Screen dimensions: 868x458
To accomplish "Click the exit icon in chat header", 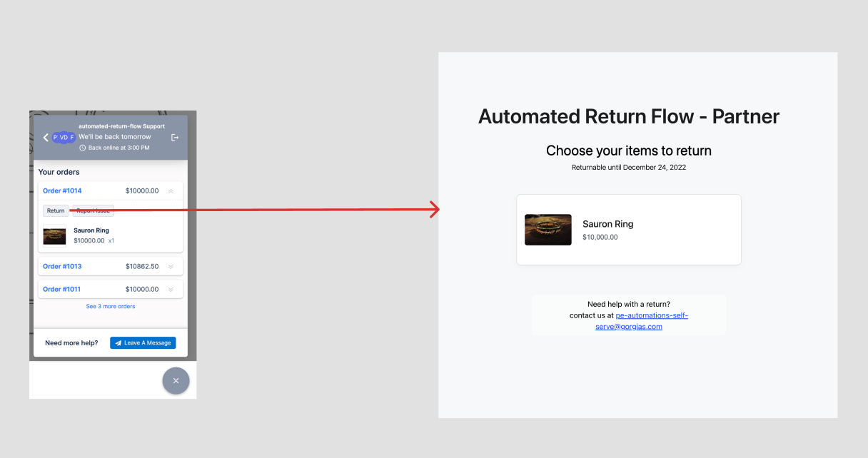I will tap(175, 137).
